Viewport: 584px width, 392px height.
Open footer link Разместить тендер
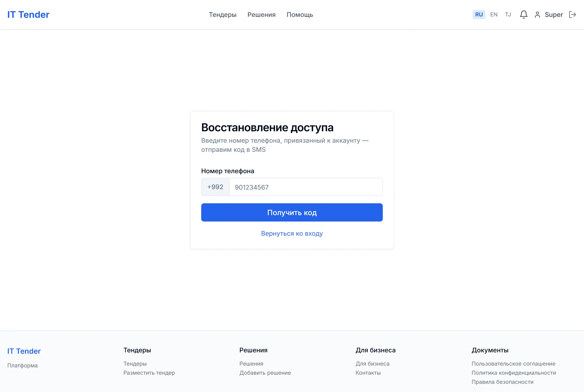pos(149,373)
